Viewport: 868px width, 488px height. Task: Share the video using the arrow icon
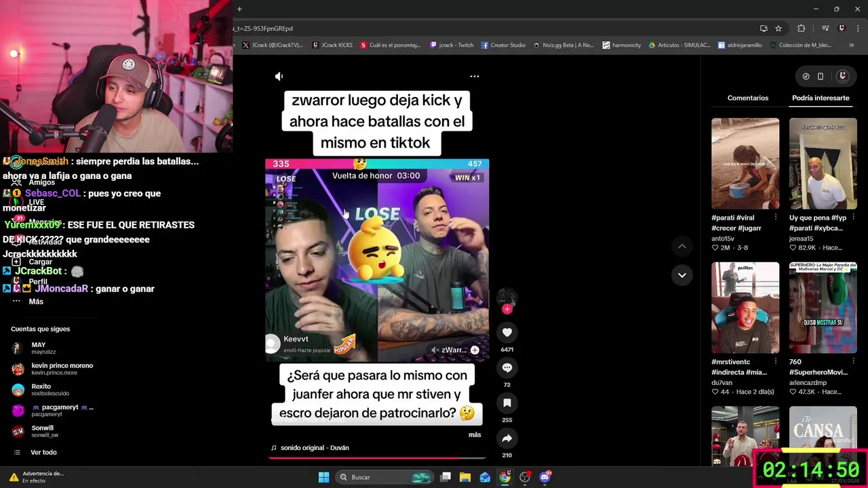click(x=507, y=438)
